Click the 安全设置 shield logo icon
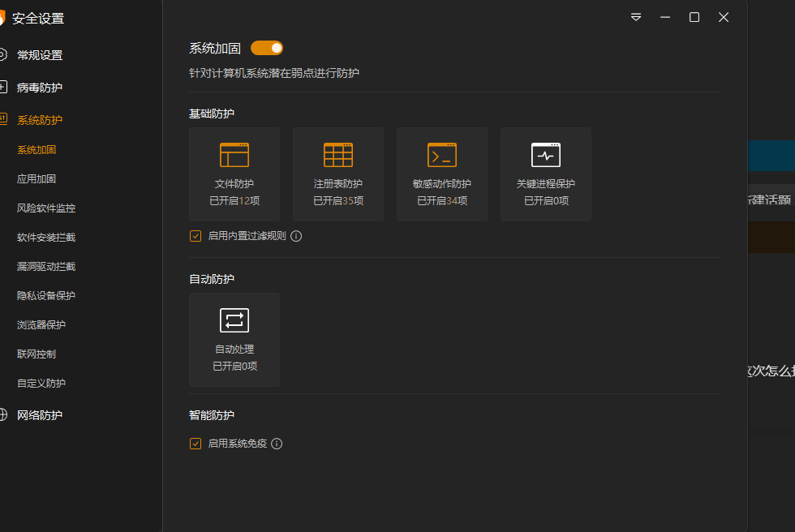The height and width of the screenshot is (532, 795). 2,18
